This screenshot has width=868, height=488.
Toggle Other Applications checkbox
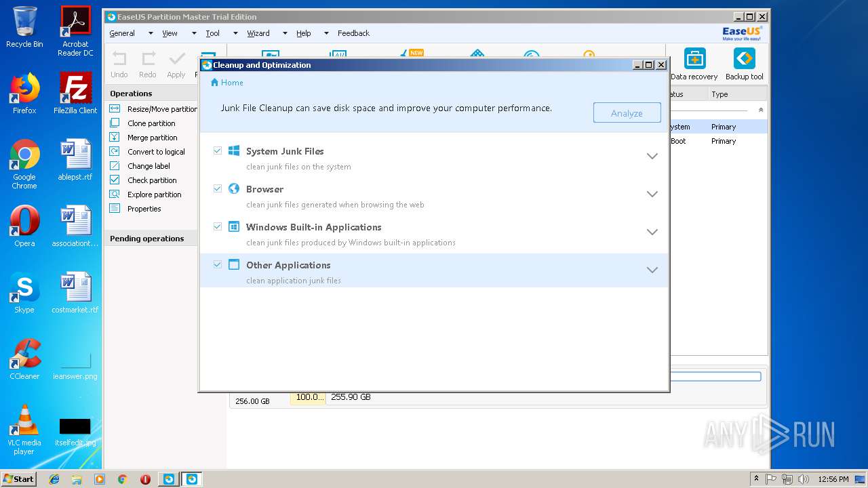tap(218, 264)
